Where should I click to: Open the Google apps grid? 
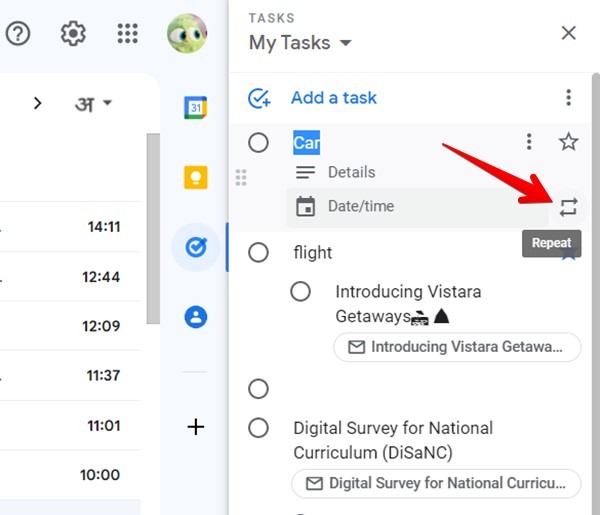click(x=127, y=34)
